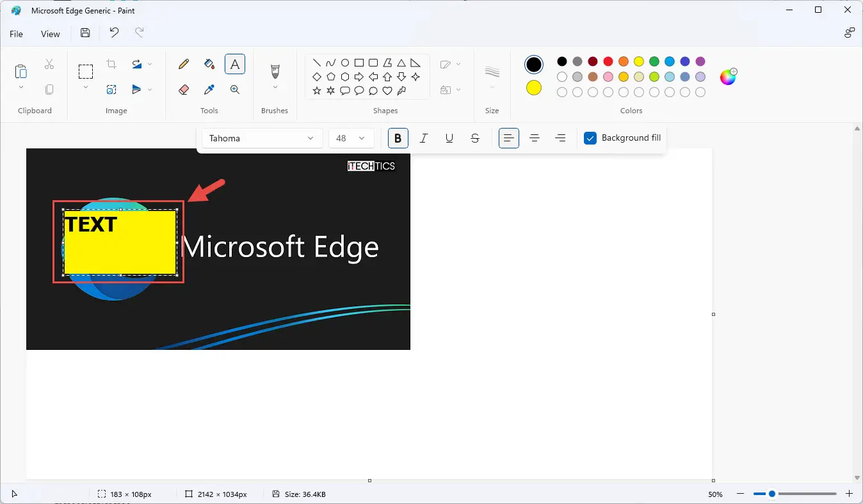Select the Color picker eyedropper tool
The width and height of the screenshot is (863, 504).
pyautogui.click(x=209, y=90)
